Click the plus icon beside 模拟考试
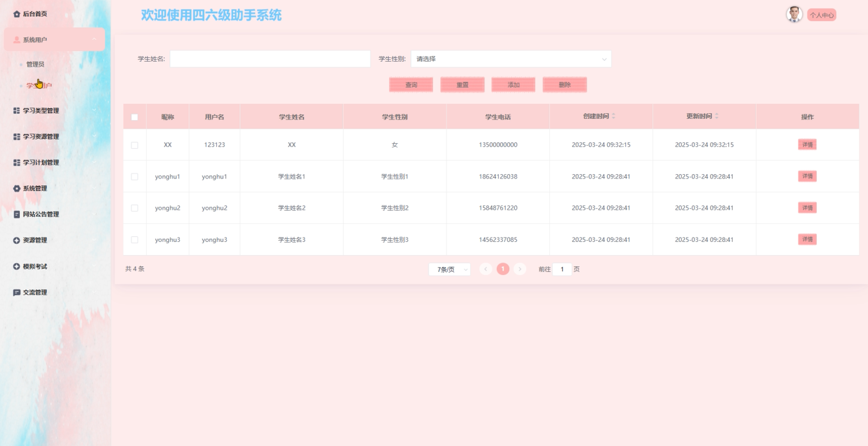This screenshot has height=446, width=868. pos(17,266)
